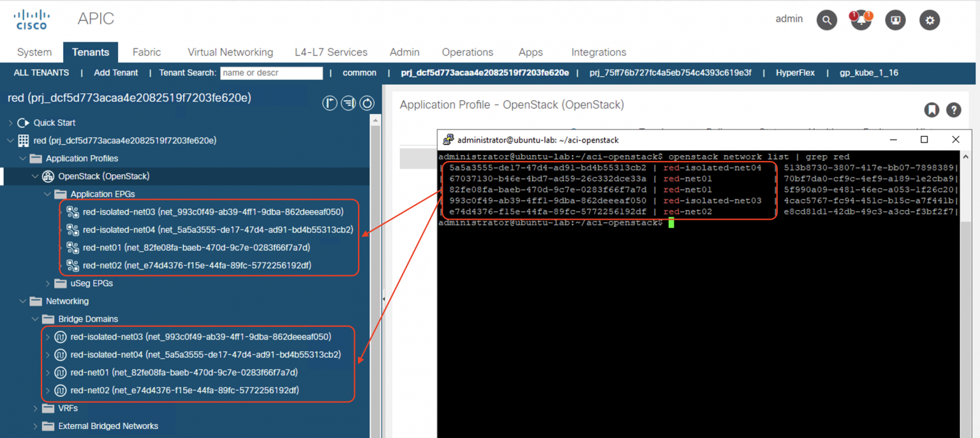
Task: Click the first circular icon beside tenant title
Action: (330, 103)
